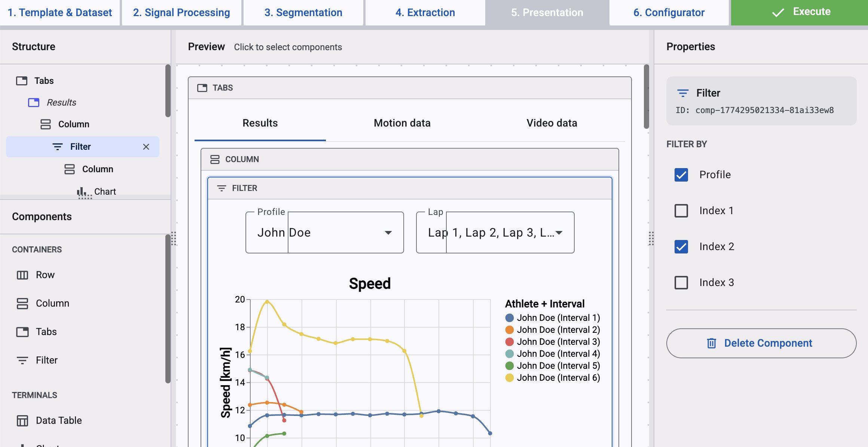
Task: Go to 6. Configurator step tab
Action: tap(669, 13)
